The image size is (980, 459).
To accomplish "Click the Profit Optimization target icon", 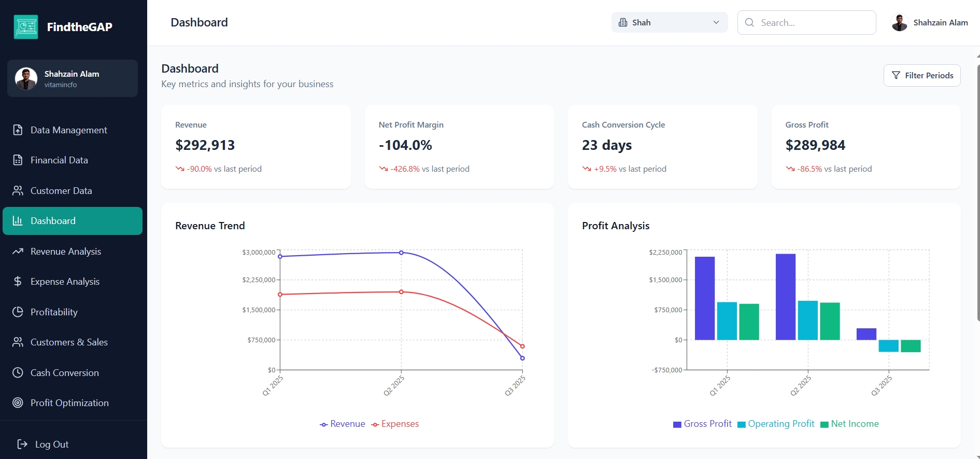I will (18, 403).
